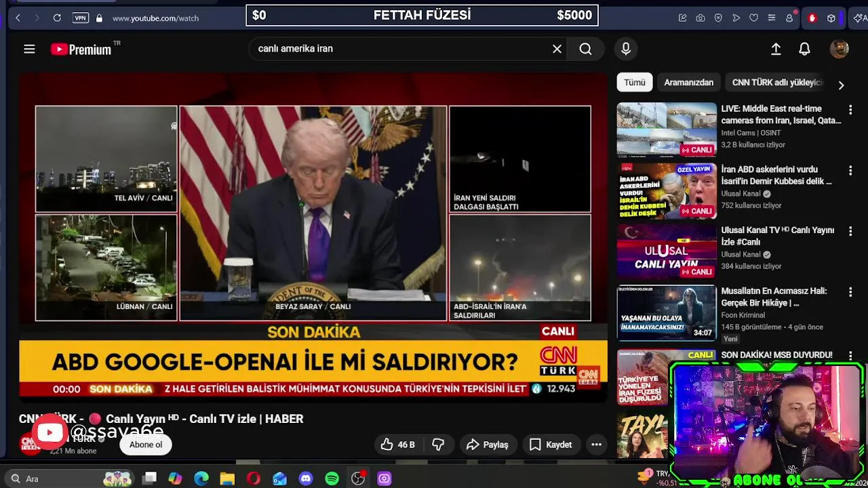This screenshot has width=868, height=488.
Task: Open the browser snapshot camera icon
Action: [x=701, y=18]
